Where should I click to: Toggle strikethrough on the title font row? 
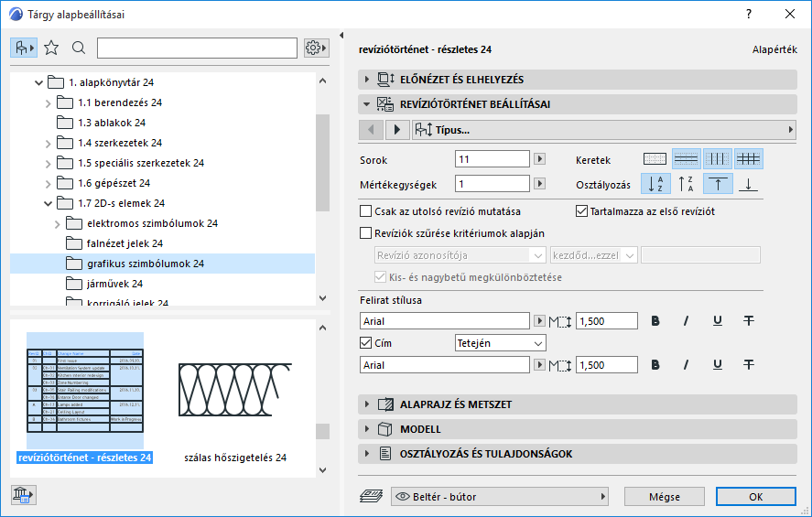point(749,364)
